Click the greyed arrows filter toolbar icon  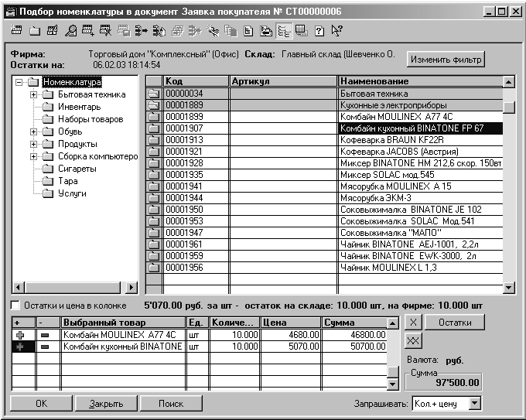point(195,31)
